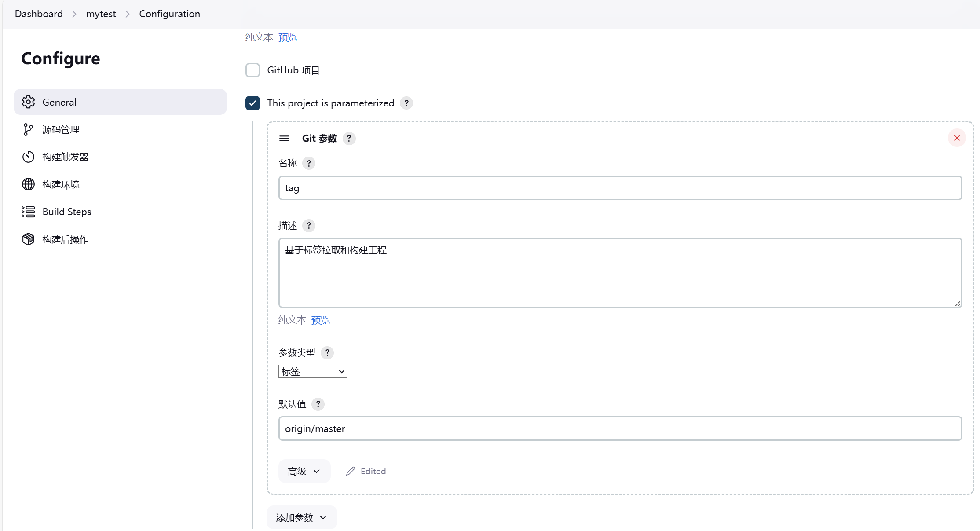Click the gear icon beside General
Image resolution: width=980 pixels, height=531 pixels.
coord(28,102)
